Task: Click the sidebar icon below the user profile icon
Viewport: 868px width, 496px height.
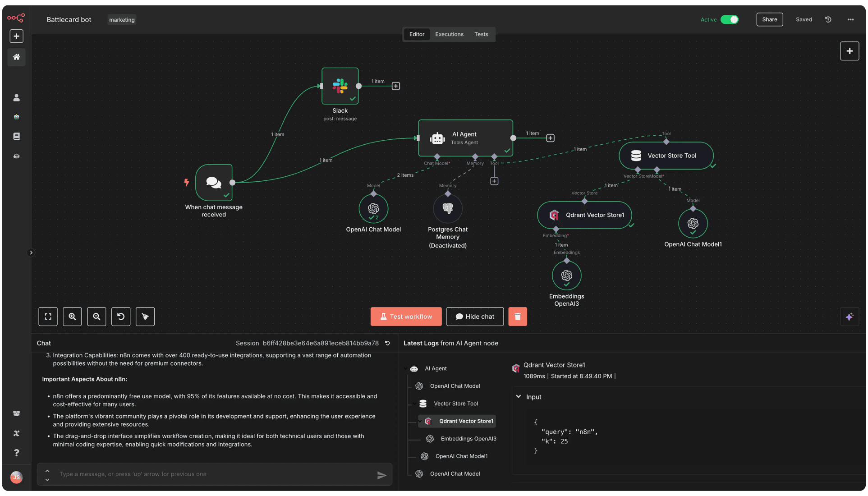Action: pyautogui.click(x=16, y=117)
